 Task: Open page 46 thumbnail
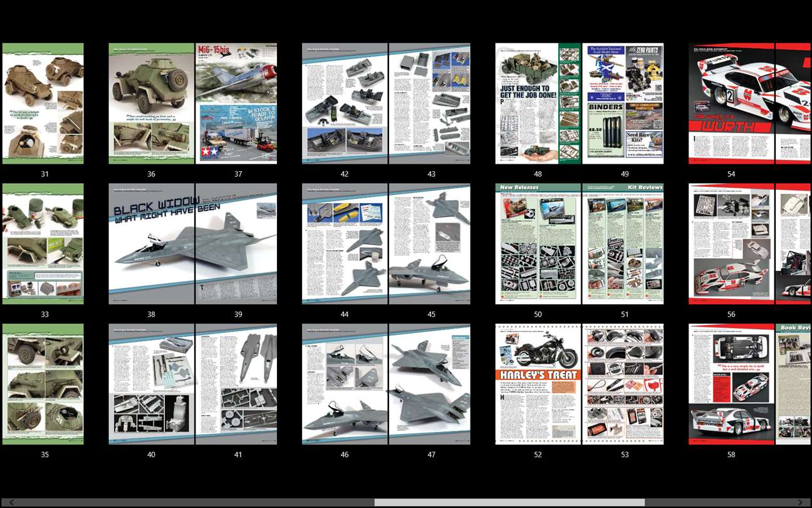coord(345,384)
